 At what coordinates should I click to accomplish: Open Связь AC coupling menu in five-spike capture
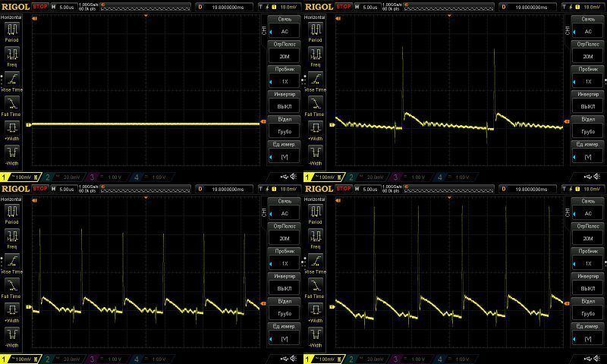(x=588, y=209)
